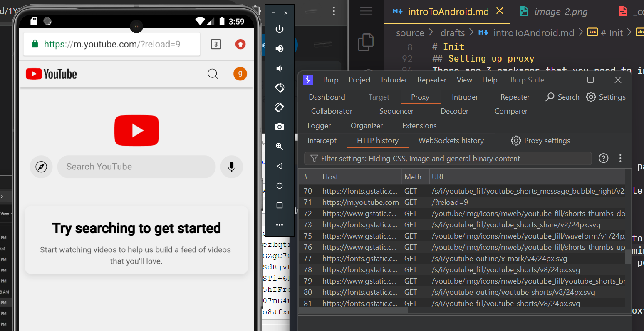The image size is (644, 331).
Task: Switch to Organizer tab
Action: 367,126
